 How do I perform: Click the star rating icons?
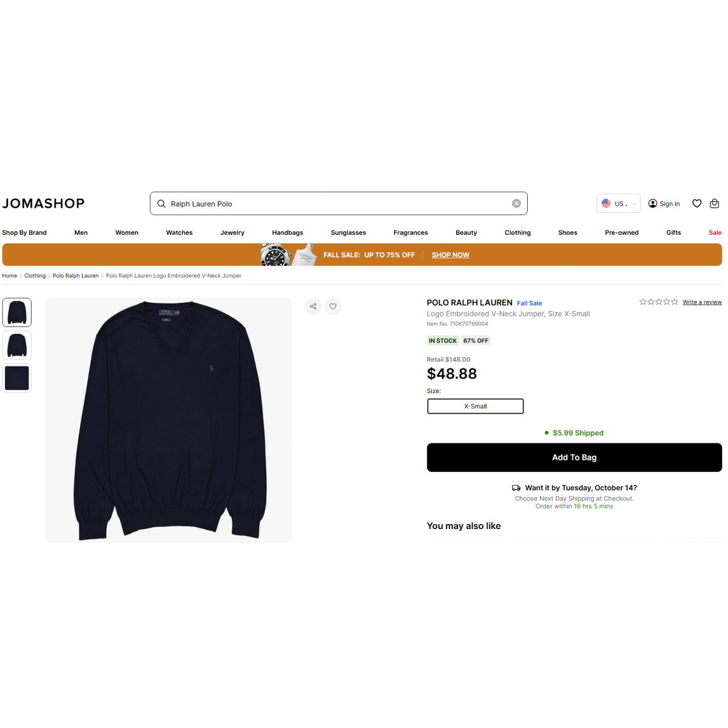(x=658, y=302)
